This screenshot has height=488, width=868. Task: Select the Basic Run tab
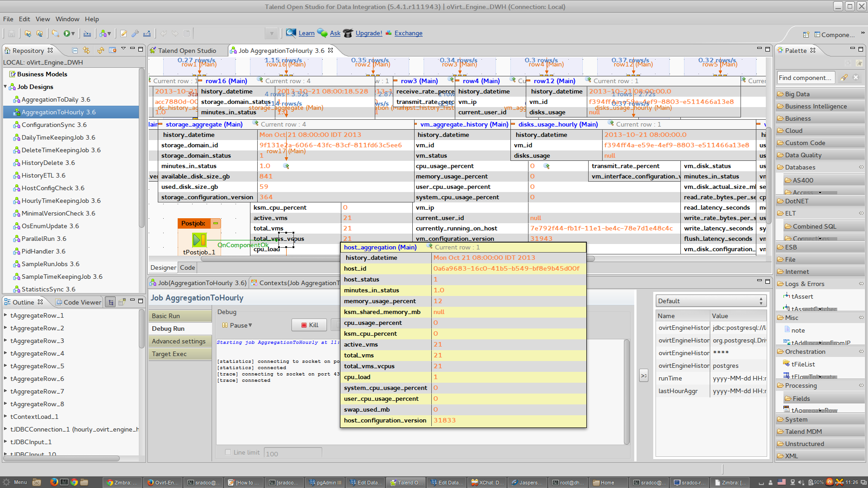point(180,316)
